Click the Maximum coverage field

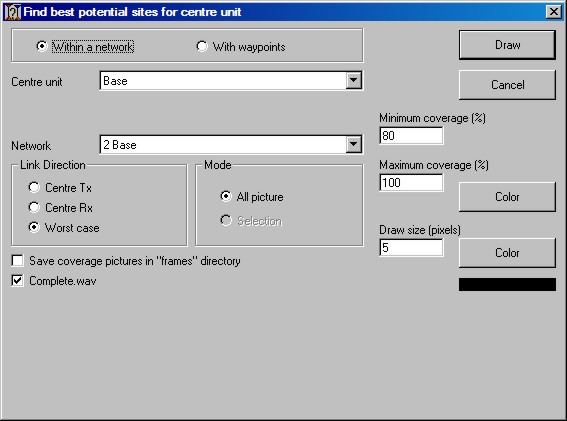point(411,182)
